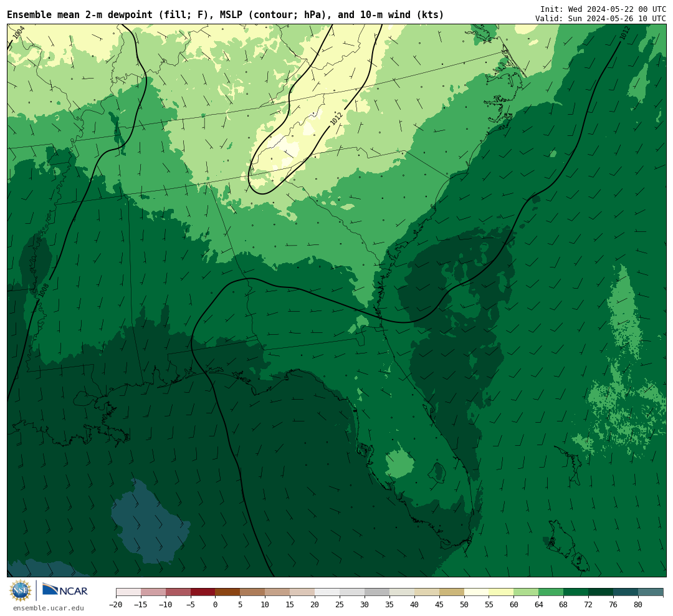Screen dimensions: 673x616
Task: Pick the 5 to 10 light brown swatch
Action: pyautogui.click(x=253, y=592)
